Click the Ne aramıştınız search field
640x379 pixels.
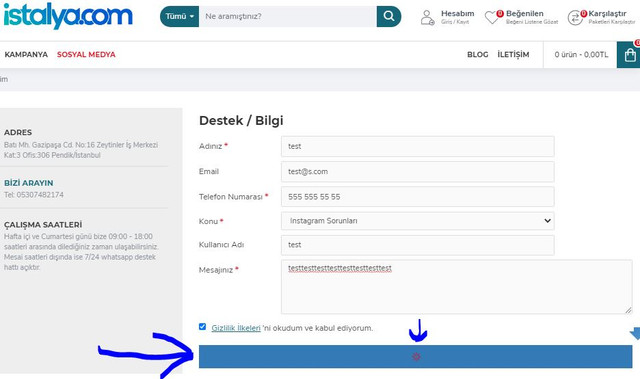[288, 16]
